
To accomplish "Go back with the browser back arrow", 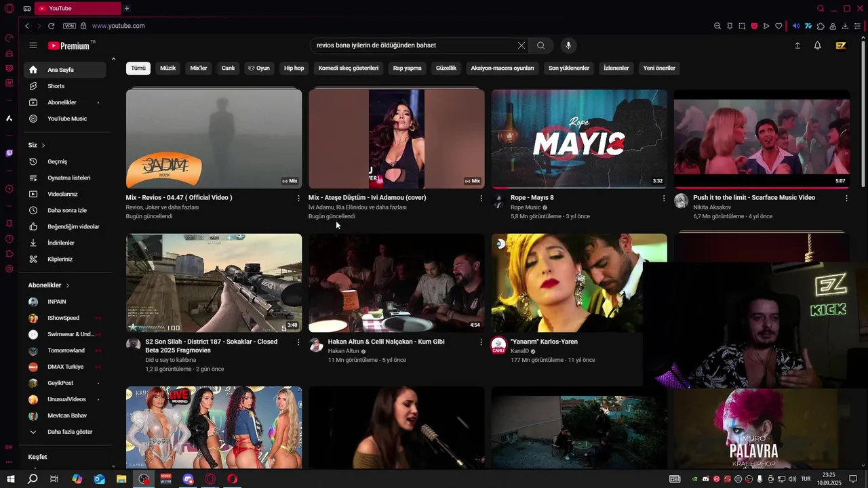I will point(27,26).
